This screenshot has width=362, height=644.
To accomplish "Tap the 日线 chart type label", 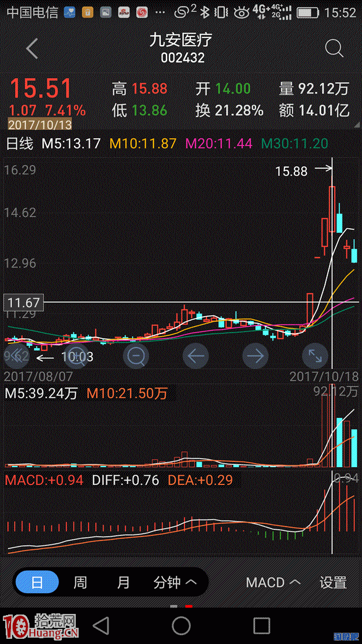I will (19, 143).
